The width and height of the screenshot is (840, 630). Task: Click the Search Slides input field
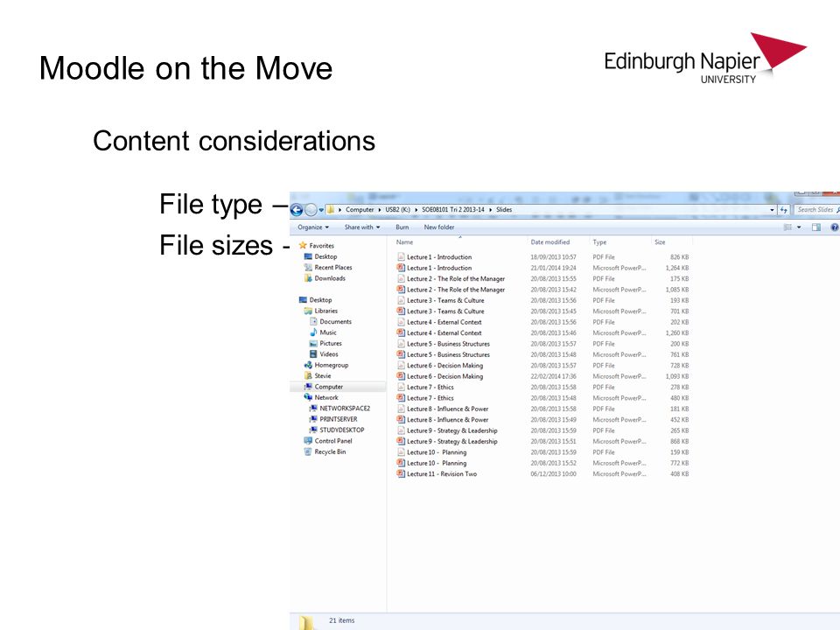815,210
